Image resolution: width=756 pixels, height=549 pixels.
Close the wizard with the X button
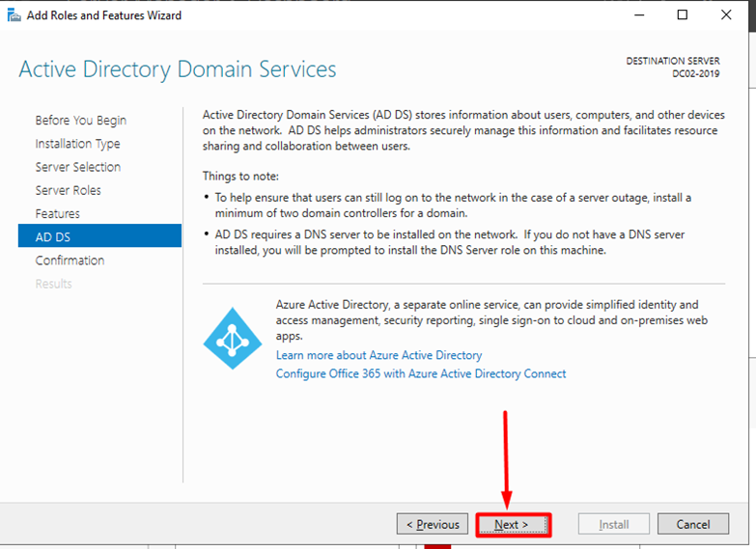pos(727,15)
